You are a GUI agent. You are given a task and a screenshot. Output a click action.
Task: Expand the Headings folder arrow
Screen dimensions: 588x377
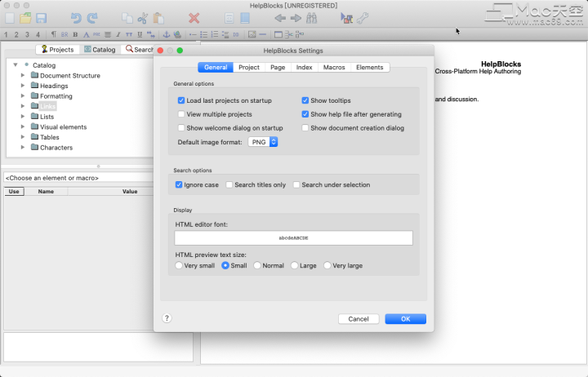point(23,86)
